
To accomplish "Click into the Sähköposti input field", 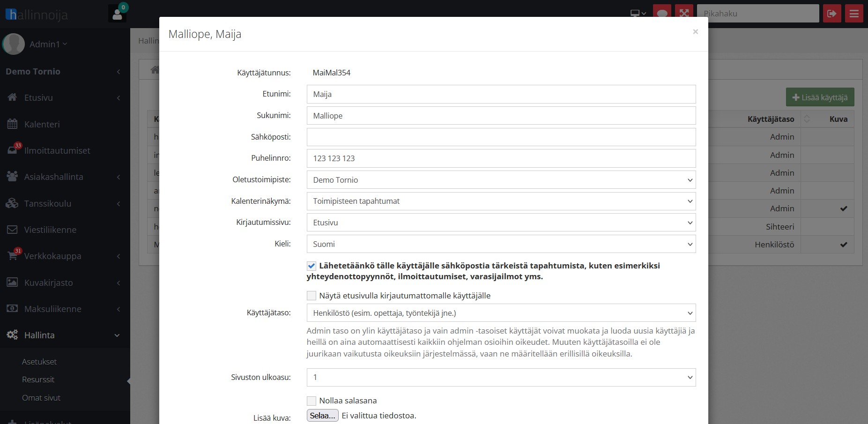I will 501,137.
